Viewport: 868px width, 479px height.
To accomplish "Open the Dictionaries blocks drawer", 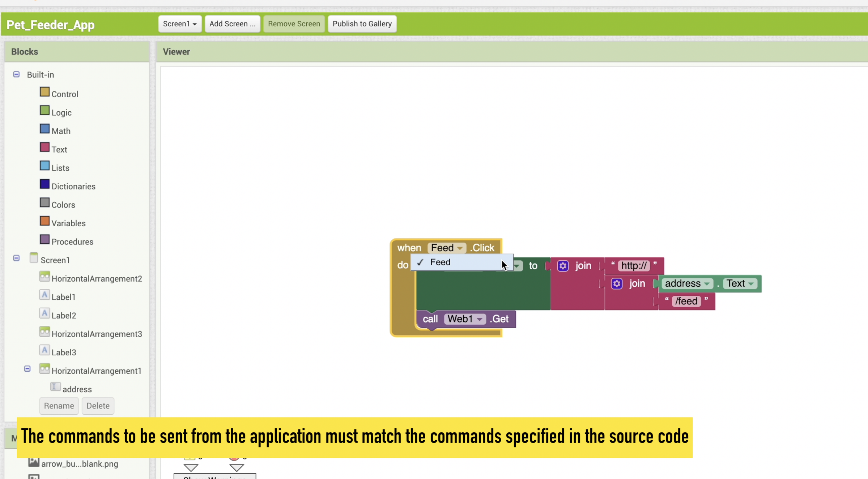I will (x=73, y=187).
